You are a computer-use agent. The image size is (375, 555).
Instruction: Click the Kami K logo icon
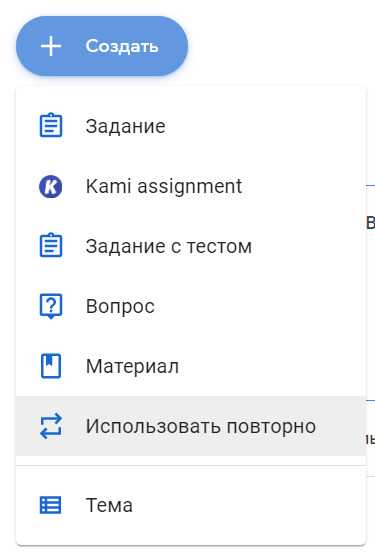point(51,187)
